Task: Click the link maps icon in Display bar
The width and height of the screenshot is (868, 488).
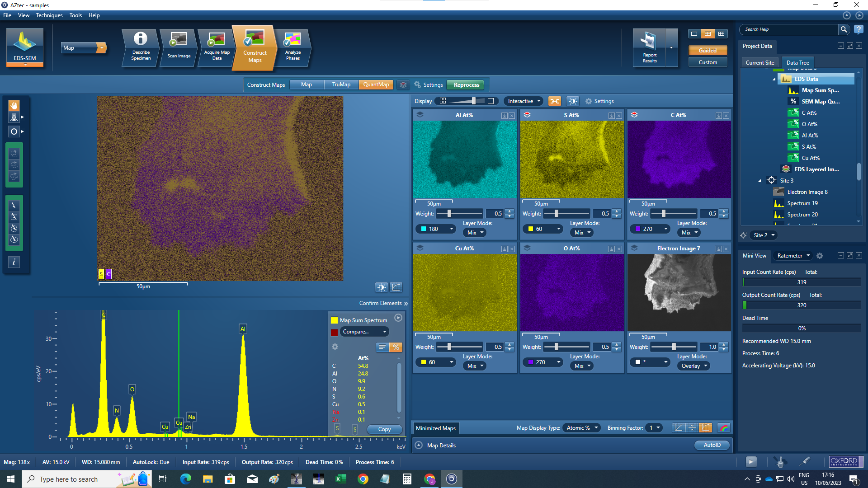Action: (555, 101)
